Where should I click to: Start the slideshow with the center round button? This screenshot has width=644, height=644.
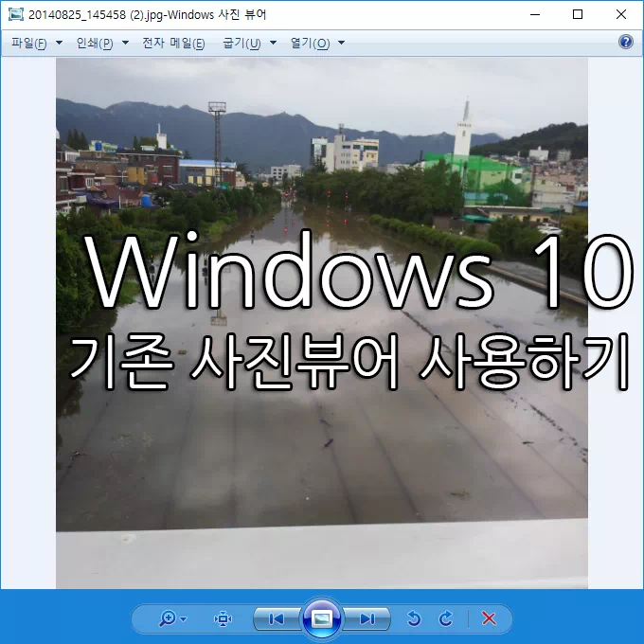pyautogui.click(x=322, y=619)
